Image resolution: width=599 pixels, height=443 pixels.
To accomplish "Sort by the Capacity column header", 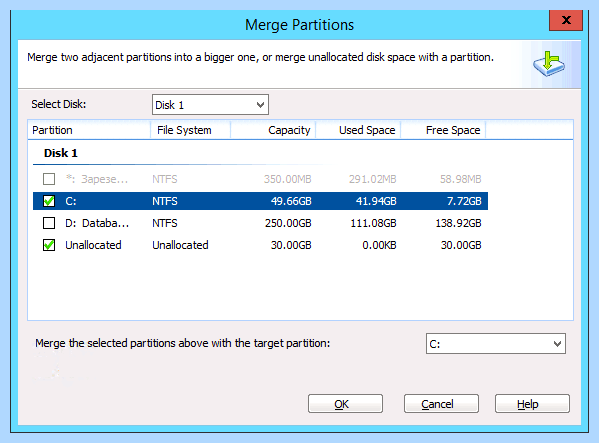I will pos(273,130).
